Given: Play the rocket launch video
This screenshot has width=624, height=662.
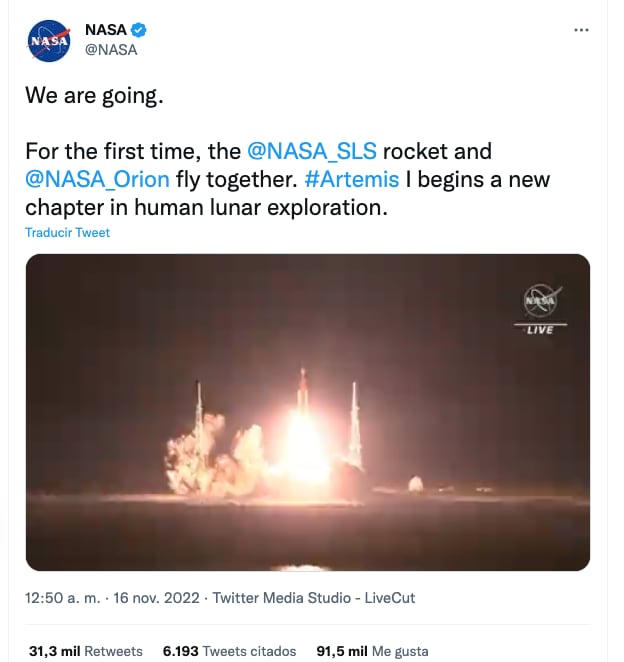Looking at the screenshot, I should pos(308,412).
